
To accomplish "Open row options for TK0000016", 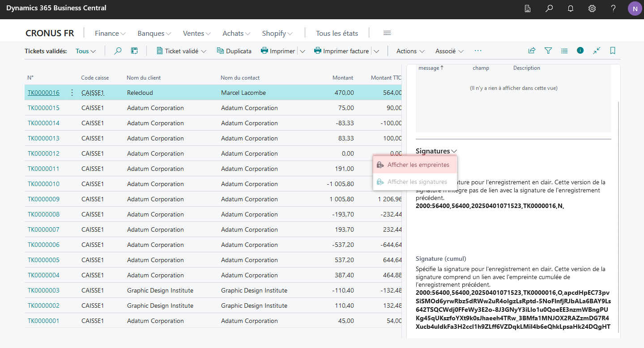I will click(72, 93).
